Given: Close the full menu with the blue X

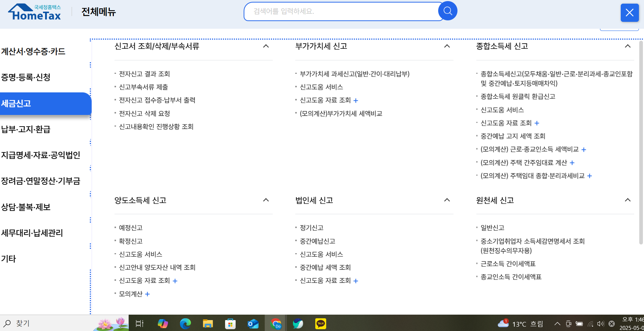Looking at the screenshot, I should click(630, 13).
